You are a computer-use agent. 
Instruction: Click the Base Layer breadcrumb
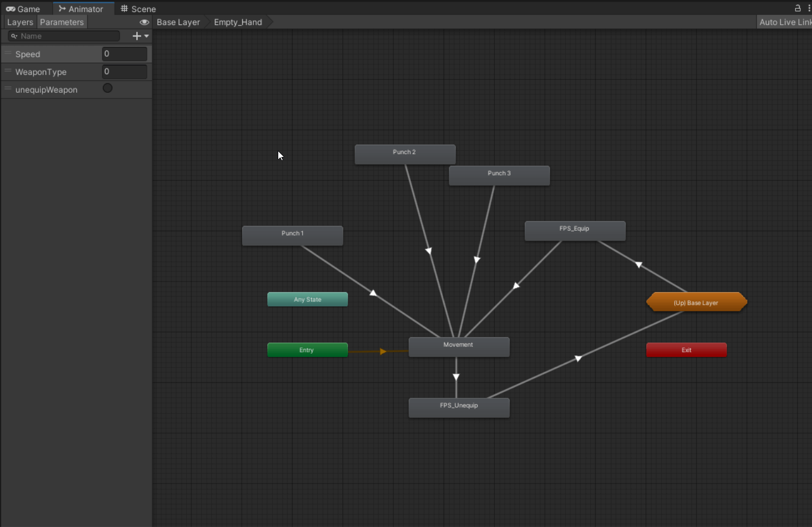coord(178,22)
